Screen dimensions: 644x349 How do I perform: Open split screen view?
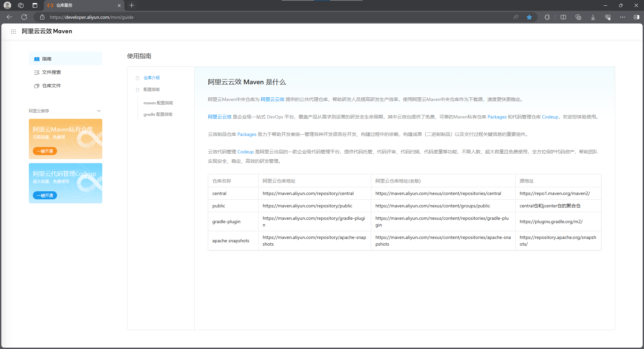click(563, 17)
